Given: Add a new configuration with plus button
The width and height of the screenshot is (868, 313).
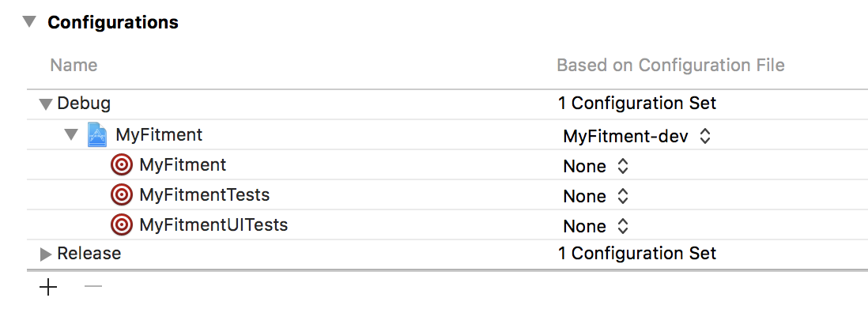Looking at the screenshot, I should coord(48,286).
